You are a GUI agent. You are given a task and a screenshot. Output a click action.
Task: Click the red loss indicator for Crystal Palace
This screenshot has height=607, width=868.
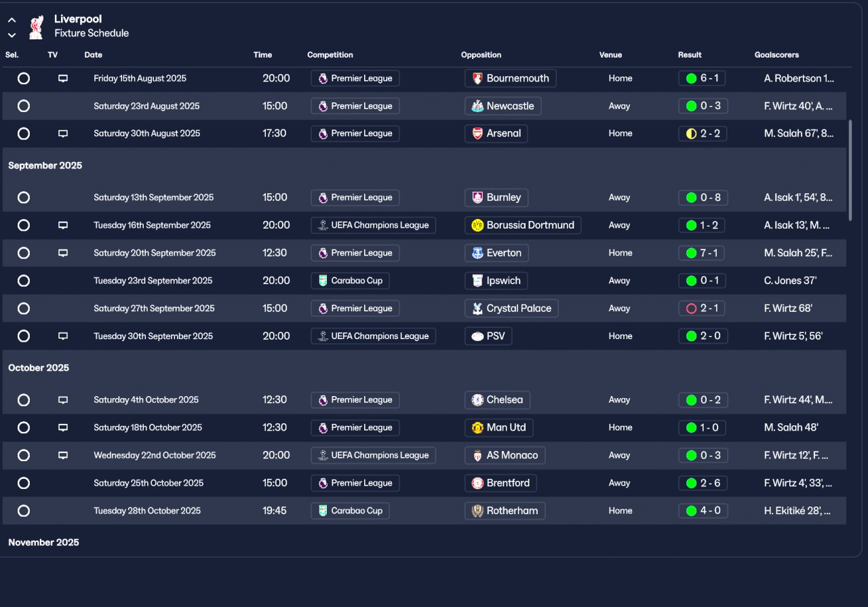[x=692, y=309]
